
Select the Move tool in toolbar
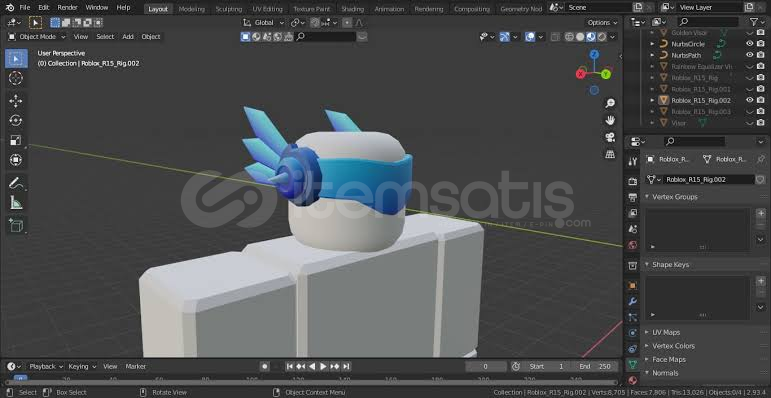pos(16,101)
